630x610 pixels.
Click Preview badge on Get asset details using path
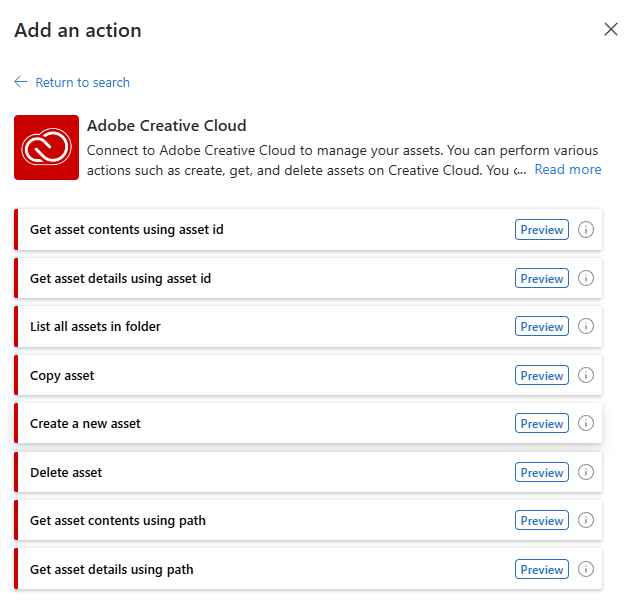click(542, 569)
